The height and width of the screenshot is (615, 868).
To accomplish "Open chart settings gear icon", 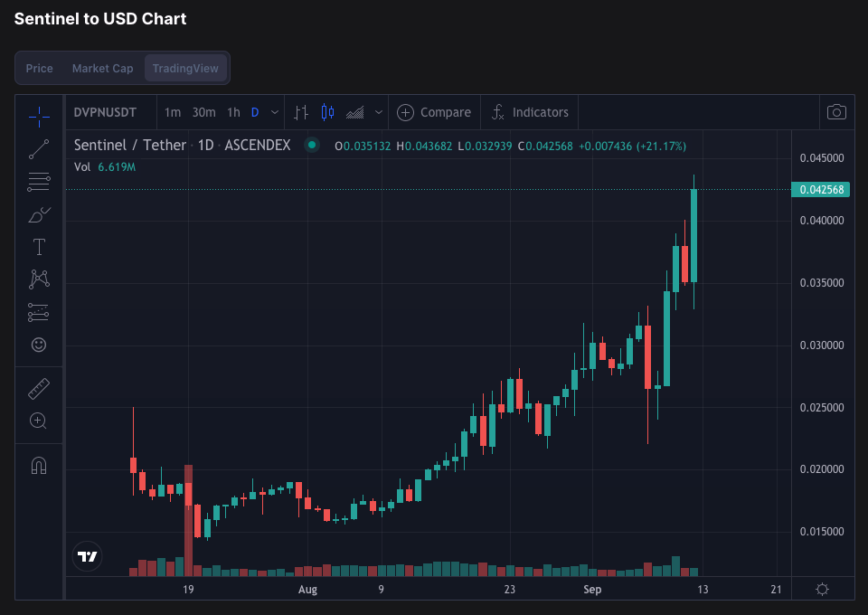I will [823, 589].
